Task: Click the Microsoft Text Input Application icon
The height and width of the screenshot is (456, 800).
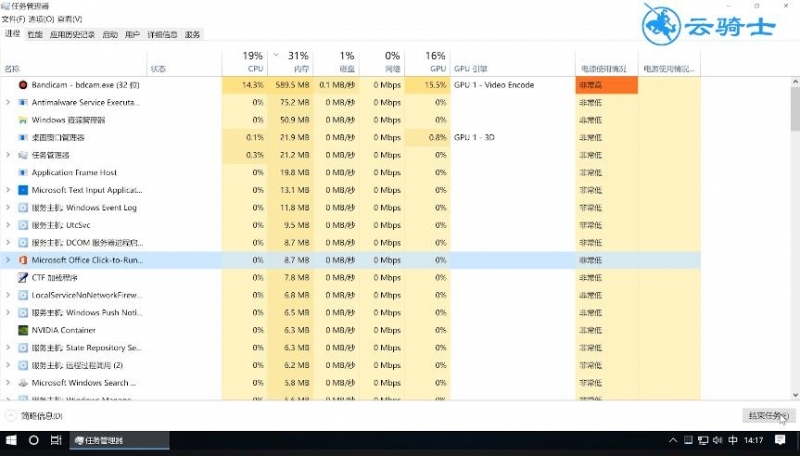Action: click(x=22, y=190)
